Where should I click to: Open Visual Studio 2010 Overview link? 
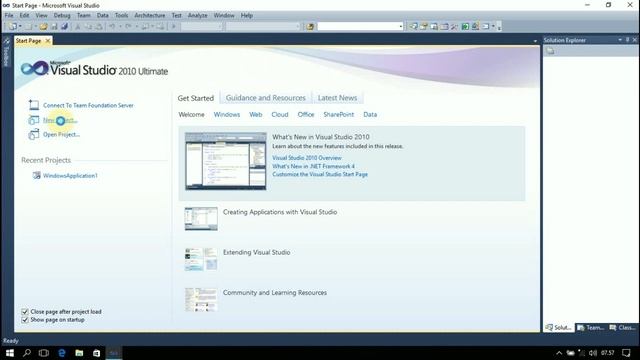pos(307,158)
